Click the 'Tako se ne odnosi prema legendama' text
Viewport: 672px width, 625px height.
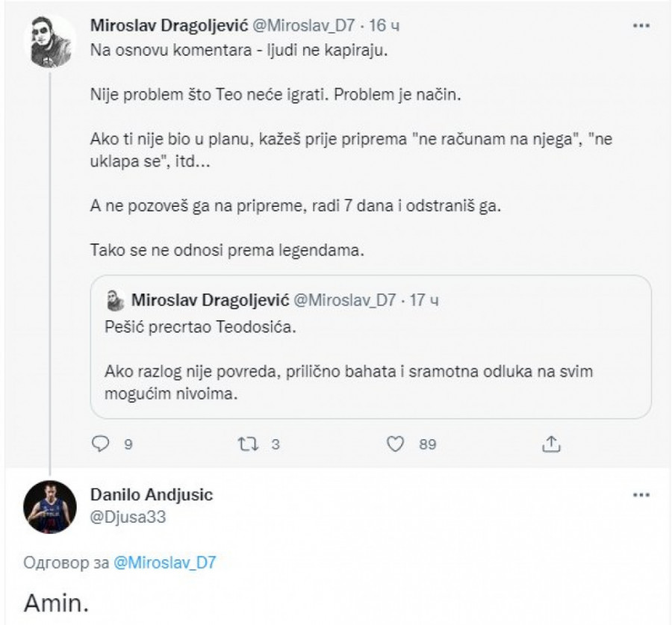230,250
